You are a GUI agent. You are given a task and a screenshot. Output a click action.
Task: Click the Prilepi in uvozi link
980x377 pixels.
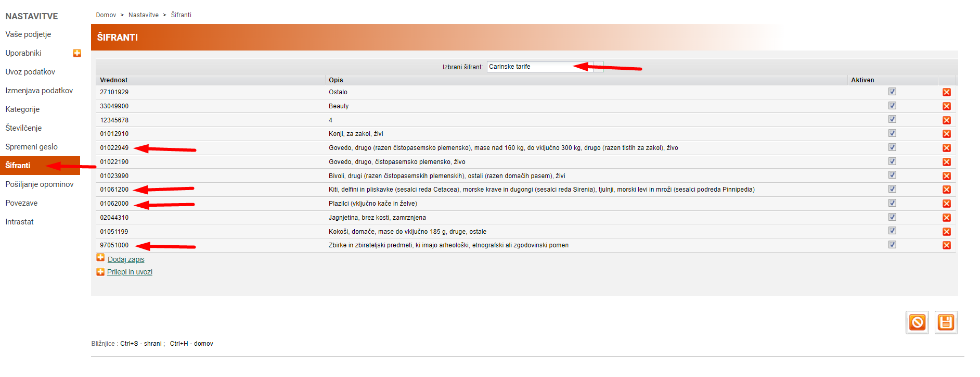130,272
